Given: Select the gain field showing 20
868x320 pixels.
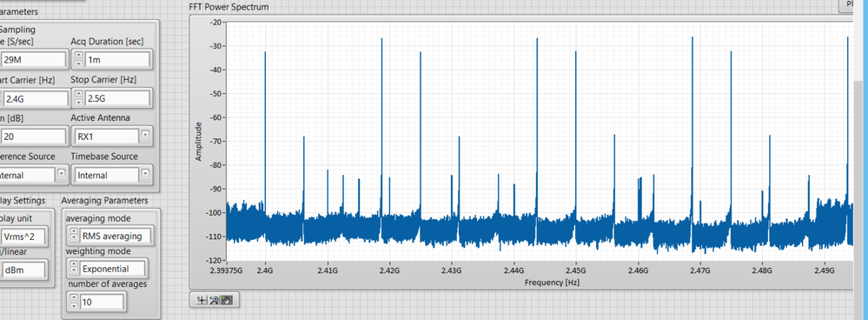Looking at the screenshot, I should pyautogui.click(x=34, y=137).
